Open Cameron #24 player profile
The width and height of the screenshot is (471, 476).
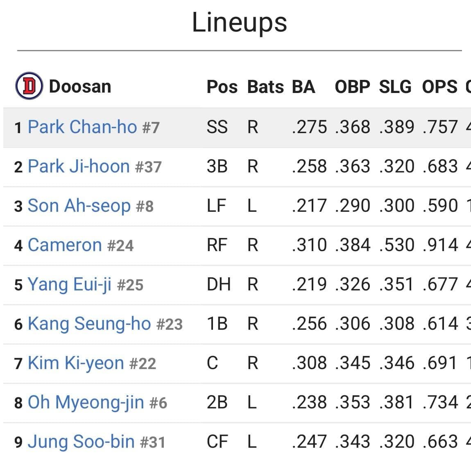click(x=80, y=245)
